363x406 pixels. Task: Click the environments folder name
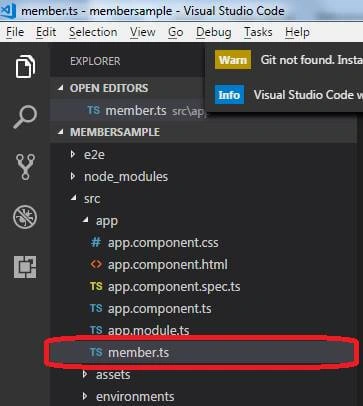click(135, 397)
